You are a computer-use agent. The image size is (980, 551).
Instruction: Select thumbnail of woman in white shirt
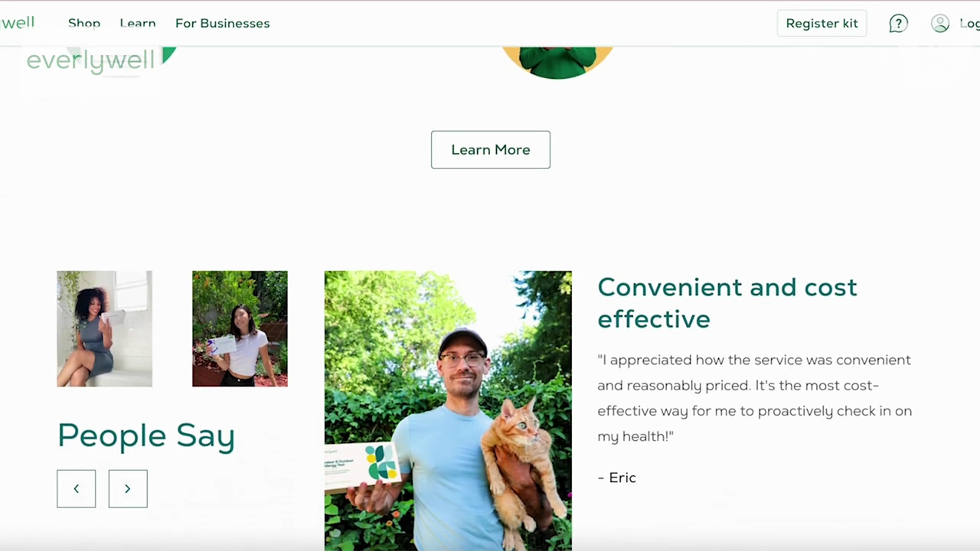coord(240,328)
